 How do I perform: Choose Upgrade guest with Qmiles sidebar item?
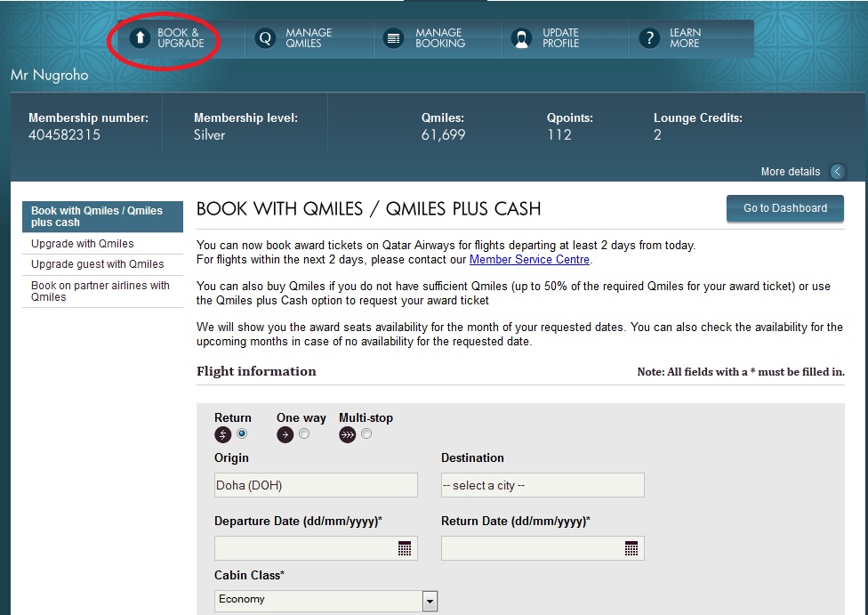pos(98,264)
